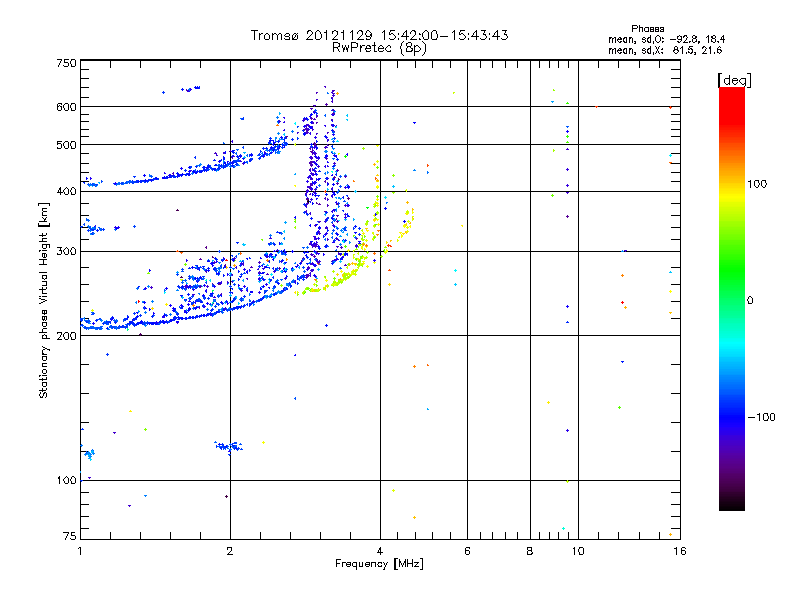Click the 600 km tick label on the y-axis

point(66,107)
